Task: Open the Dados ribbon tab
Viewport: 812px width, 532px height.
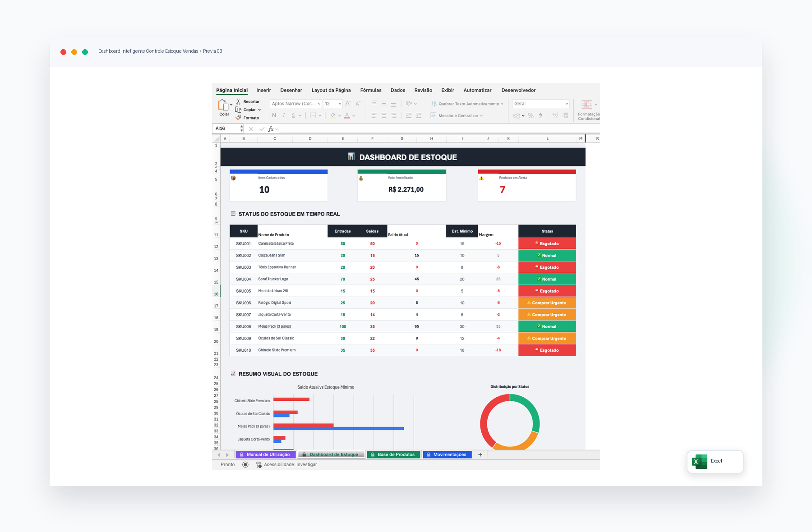Action: click(398, 90)
